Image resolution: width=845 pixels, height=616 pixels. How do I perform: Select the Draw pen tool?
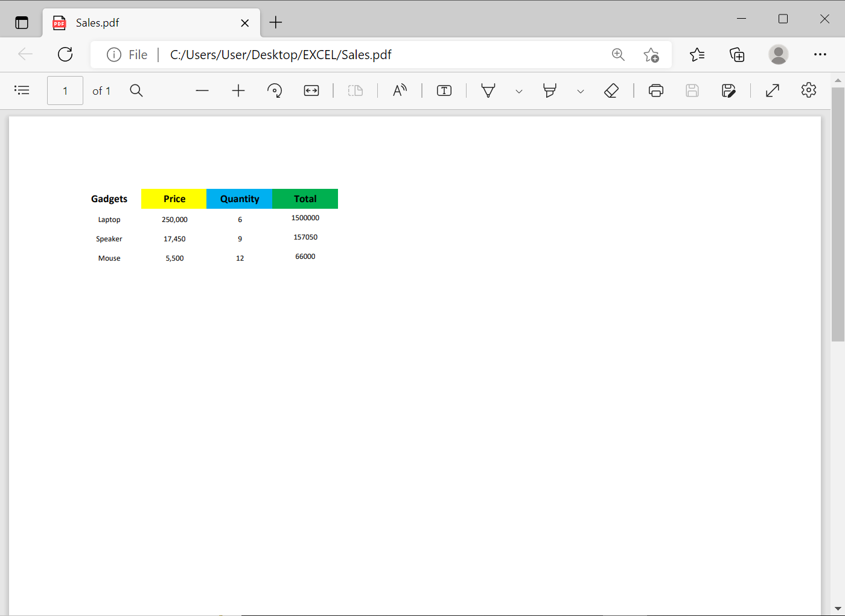pyautogui.click(x=488, y=90)
